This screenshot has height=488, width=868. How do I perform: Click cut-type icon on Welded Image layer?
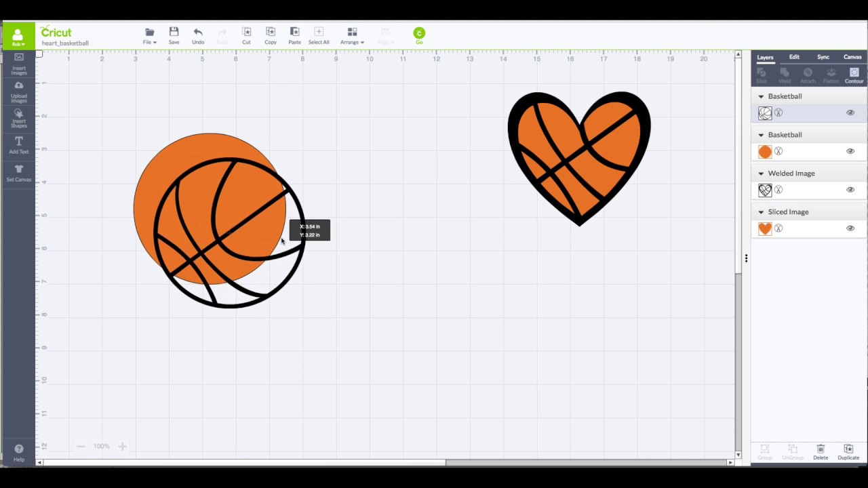click(778, 190)
